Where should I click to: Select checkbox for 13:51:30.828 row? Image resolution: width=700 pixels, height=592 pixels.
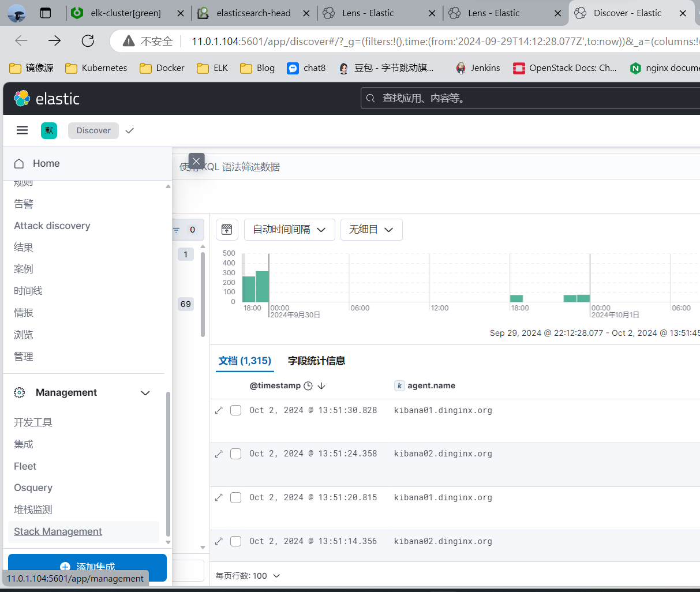(235, 410)
